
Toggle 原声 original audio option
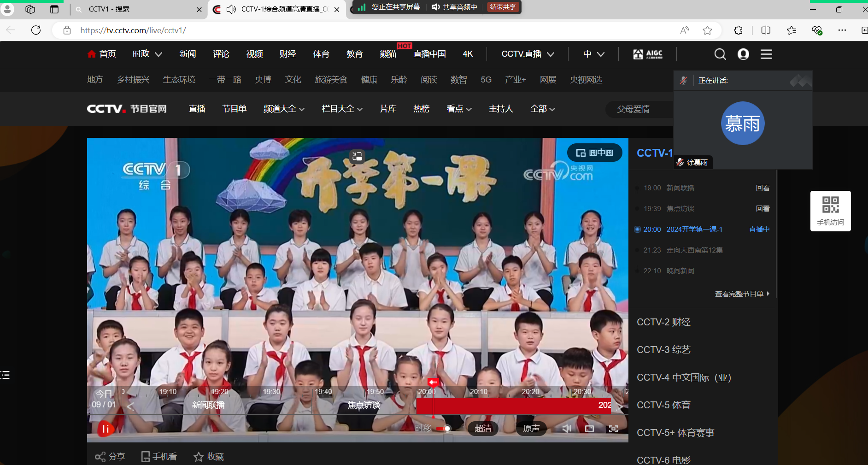coord(531,429)
